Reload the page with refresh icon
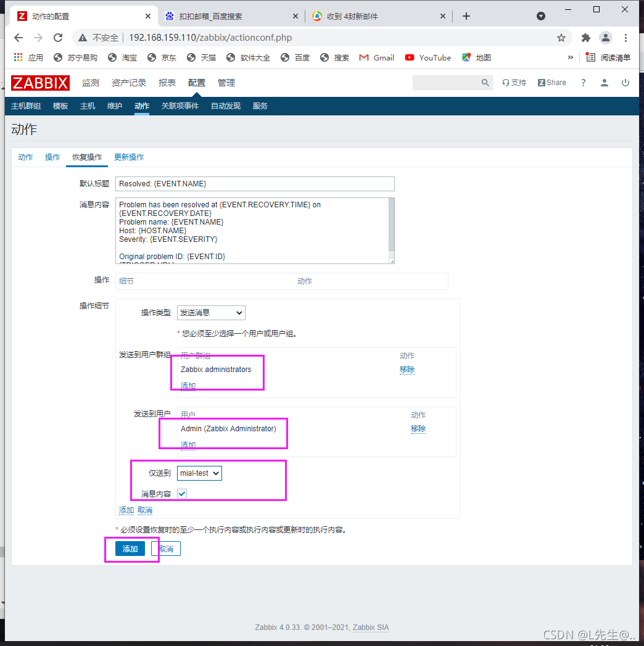 [x=58, y=38]
